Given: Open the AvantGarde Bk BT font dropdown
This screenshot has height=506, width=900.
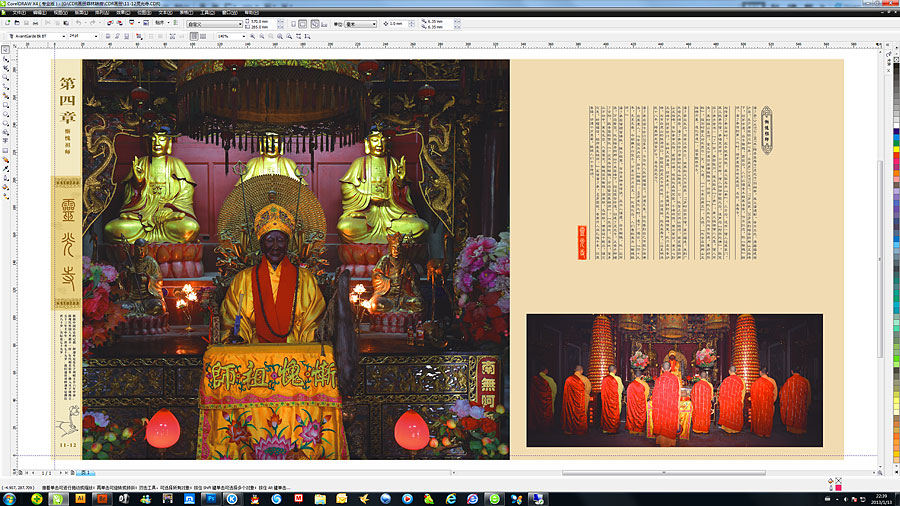Looking at the screenshot, I should [x=63, y=36].
